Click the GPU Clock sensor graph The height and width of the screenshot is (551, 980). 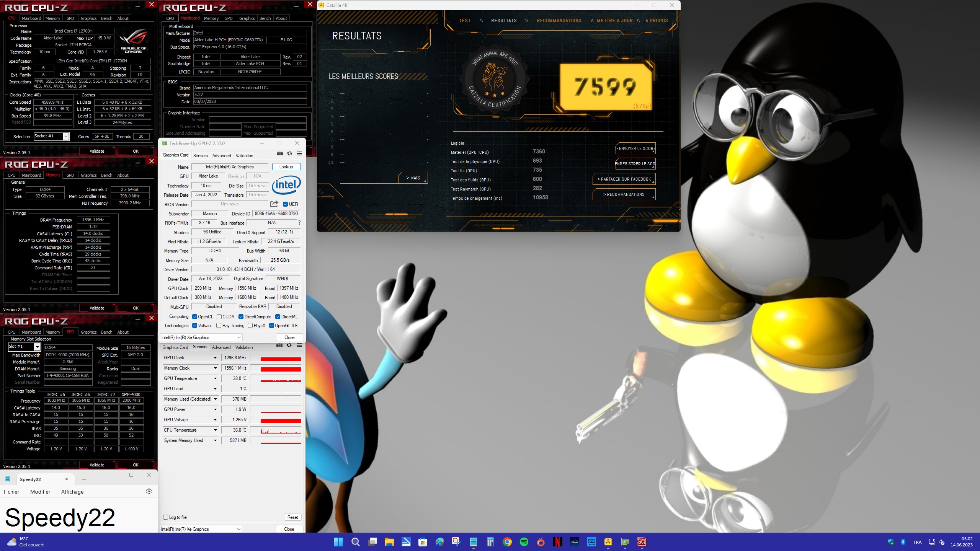tap(275, 358)
